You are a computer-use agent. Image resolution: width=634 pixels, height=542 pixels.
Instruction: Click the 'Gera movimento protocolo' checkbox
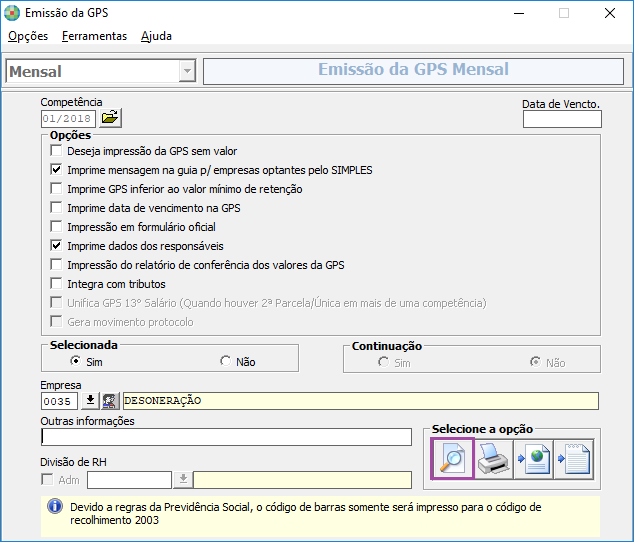tap(56, 322)
